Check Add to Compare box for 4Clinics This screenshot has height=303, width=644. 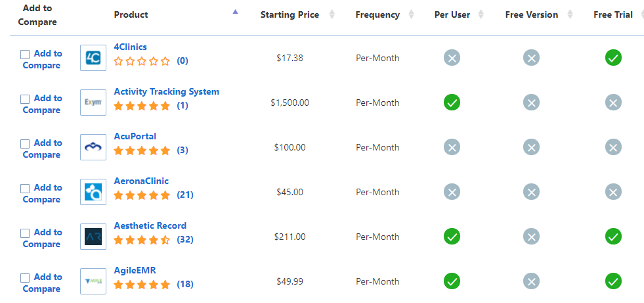click(x=25, y=55)
